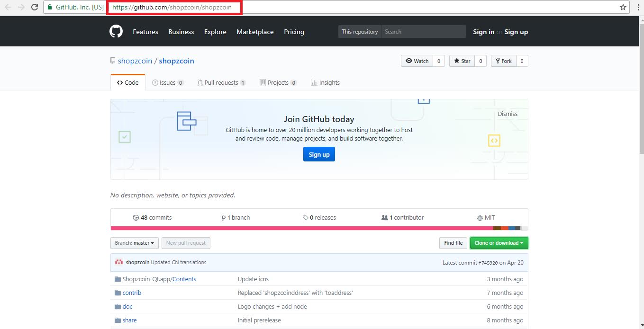Click repository book icon beside shopzcoin
The width and height of the screenshot is (644, 329).
(113, 61)
